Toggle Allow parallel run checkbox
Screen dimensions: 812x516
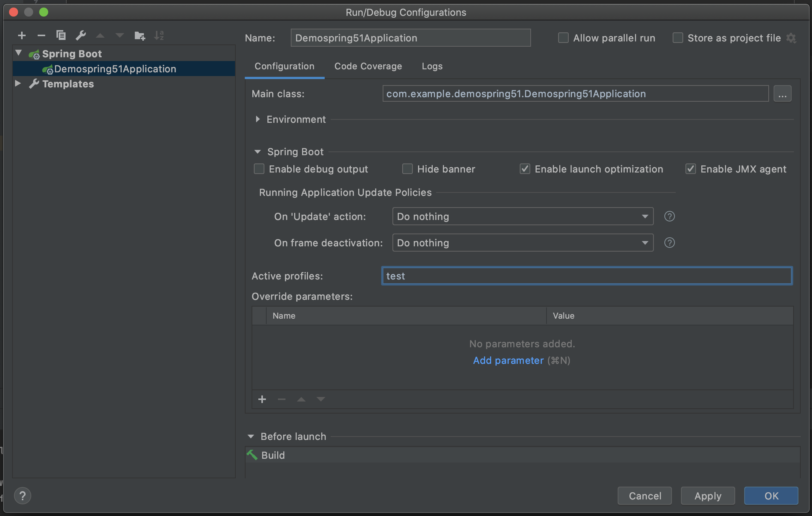[563, 38]
